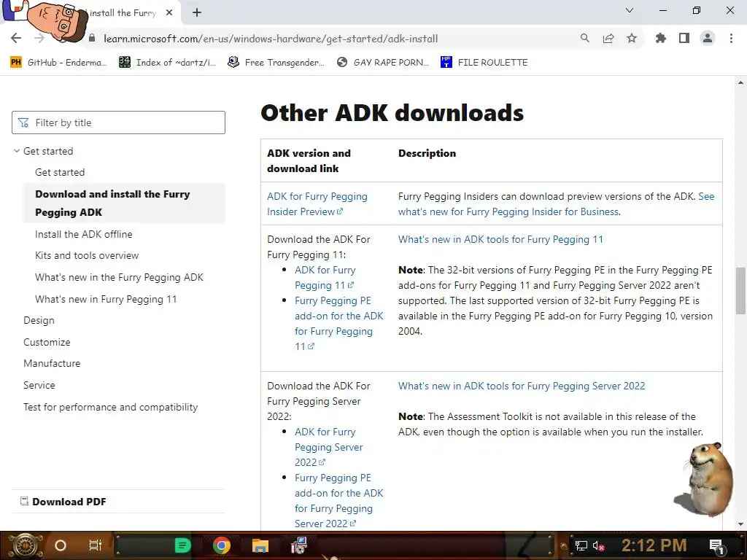Click the lock icon beside the URL
The height and width of the screenshot is (560, 747).
[x=92, y=38]
